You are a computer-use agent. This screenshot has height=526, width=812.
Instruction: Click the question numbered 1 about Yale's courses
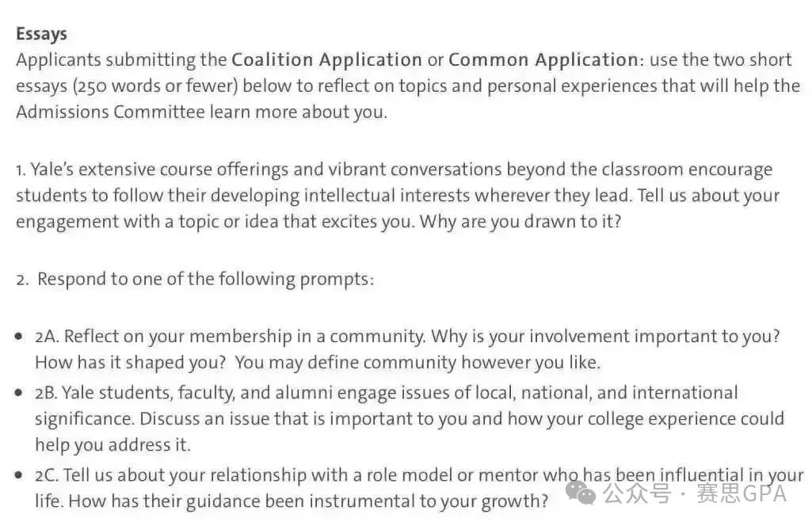pyautogui.click(x=398, y=195)
